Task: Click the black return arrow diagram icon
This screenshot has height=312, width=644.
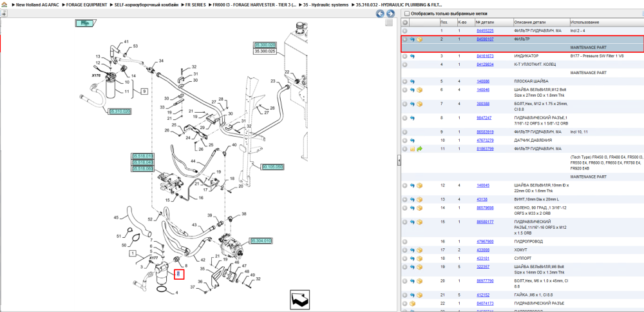Action: point(300,299)
